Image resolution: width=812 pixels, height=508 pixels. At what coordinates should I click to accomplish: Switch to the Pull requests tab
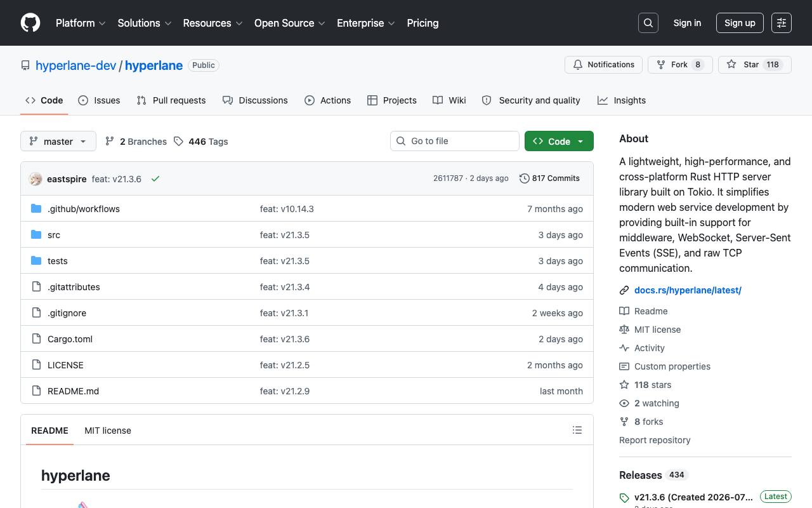click(171, 100)
